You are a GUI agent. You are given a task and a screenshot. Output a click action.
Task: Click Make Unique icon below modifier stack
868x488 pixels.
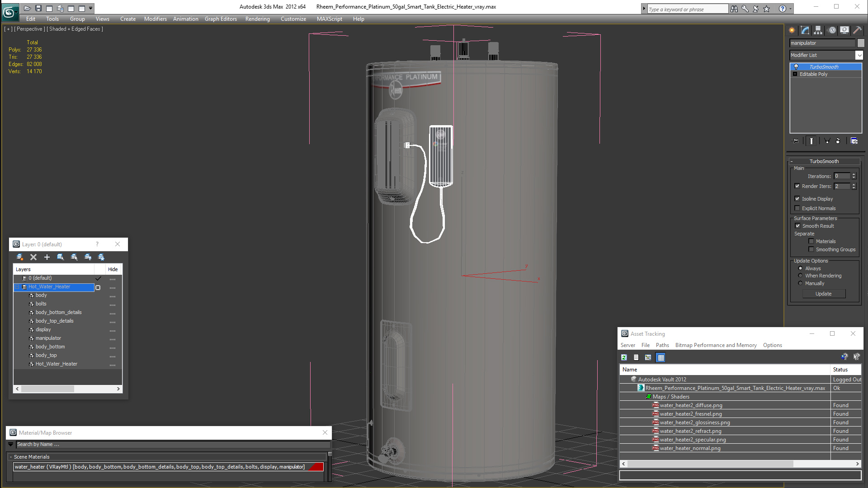tap(827, 141)
